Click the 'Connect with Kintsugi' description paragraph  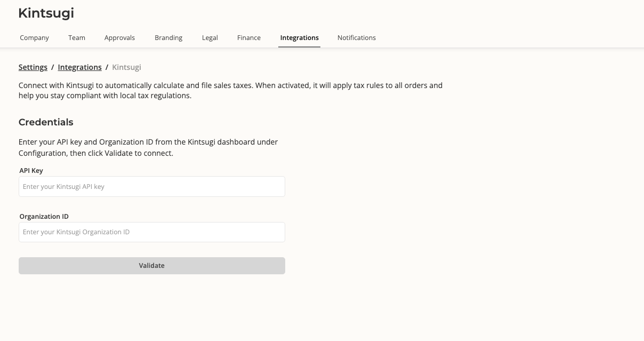[x=231, y=91]
